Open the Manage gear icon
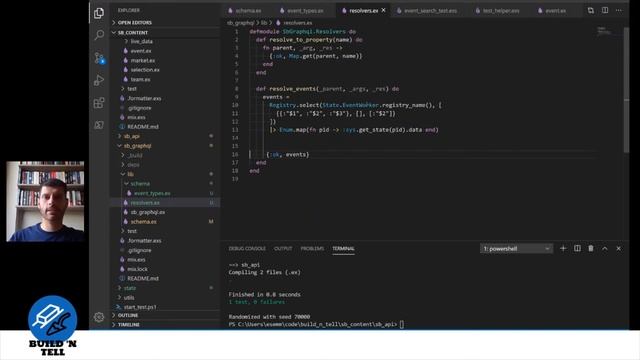This screenshot has width=640, height=360. point(99,317)
